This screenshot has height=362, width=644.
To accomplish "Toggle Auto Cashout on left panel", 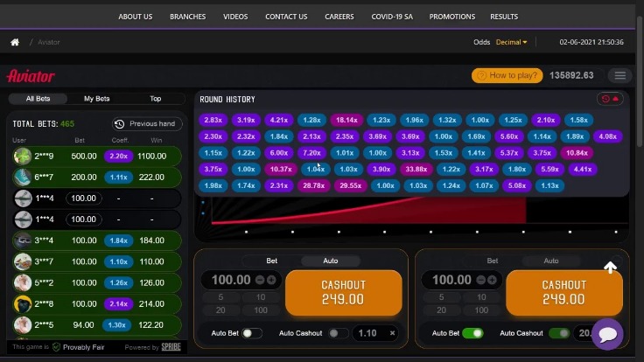I will tap(335, 333).
